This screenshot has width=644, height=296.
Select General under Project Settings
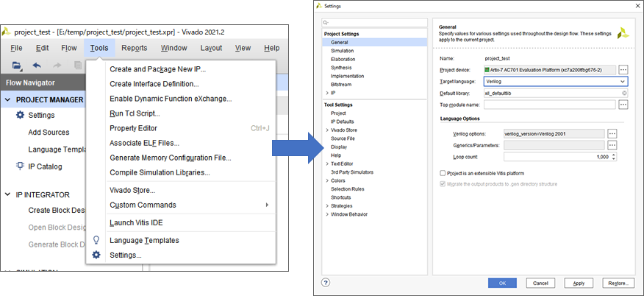375,43
